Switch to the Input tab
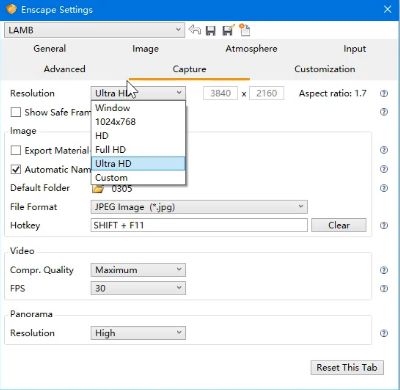The height and width of the screenshot is (390, 400). (x=355, y=49)
